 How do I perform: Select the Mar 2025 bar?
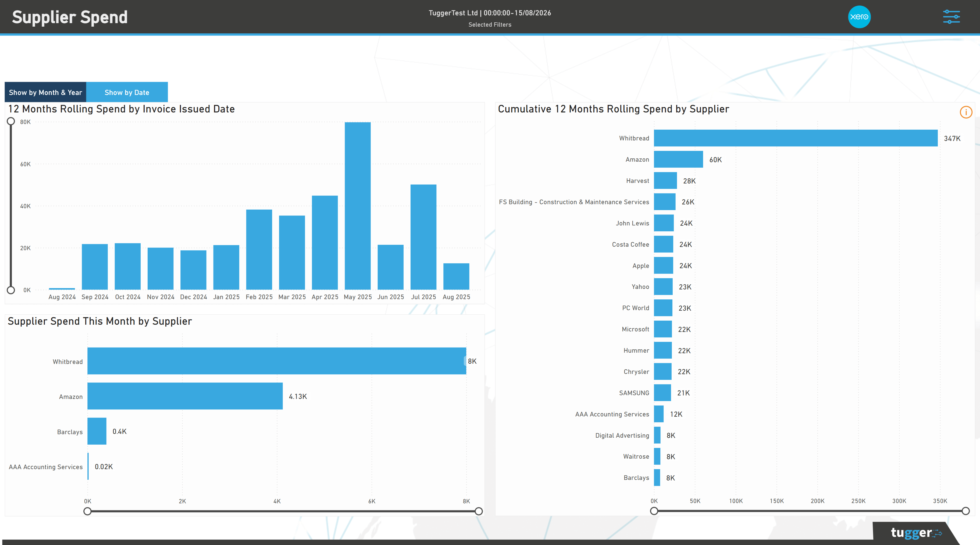click(x=292, y=253)
